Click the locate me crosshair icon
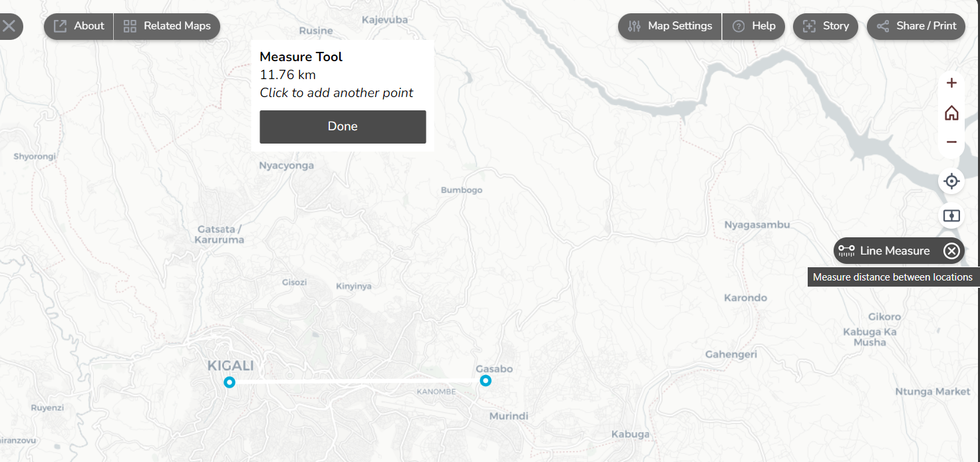Viewport: 980px width, 462px height. click(951, 181)
